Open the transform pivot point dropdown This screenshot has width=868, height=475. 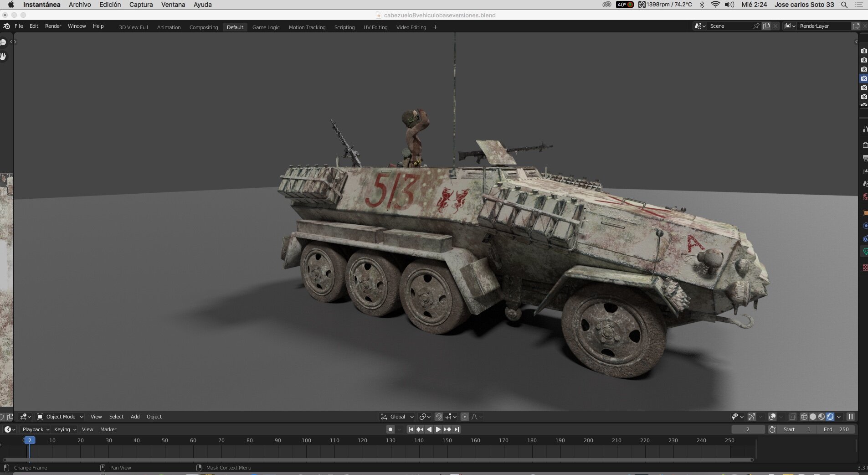[425, 417]
